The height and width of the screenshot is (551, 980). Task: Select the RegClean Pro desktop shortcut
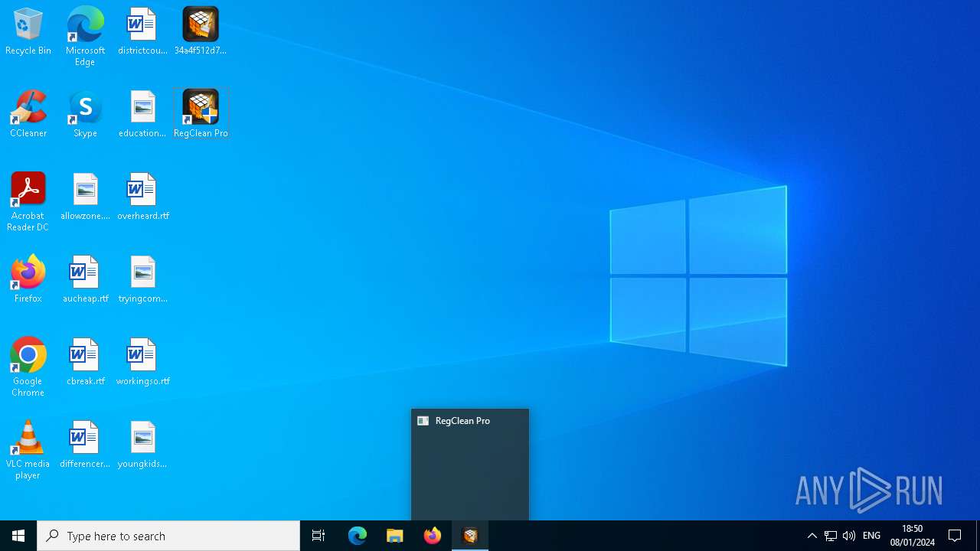click(x=201, y=115)
